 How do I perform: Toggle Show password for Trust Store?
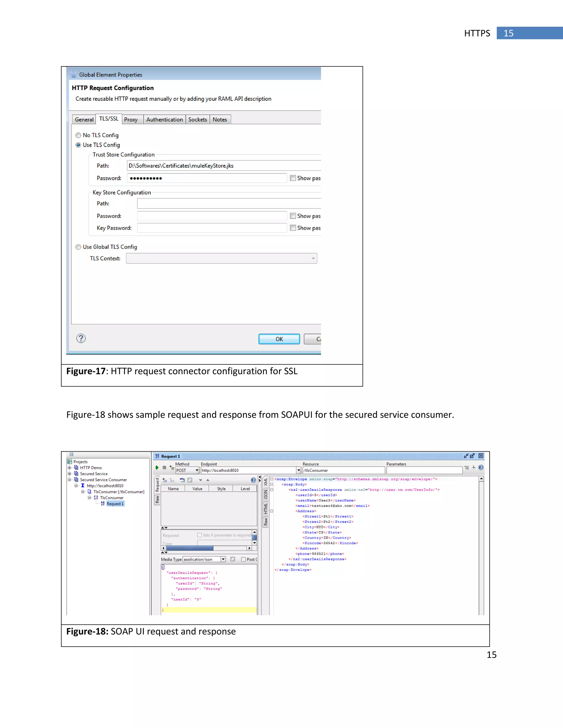(293, 178)
